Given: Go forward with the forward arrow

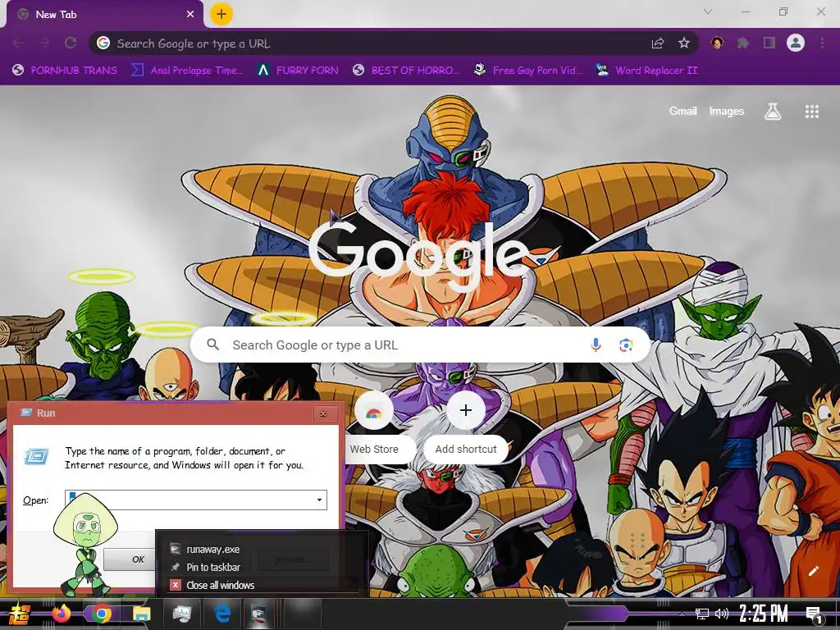Looking at the screenshot, I should click(x=44, y=43).
